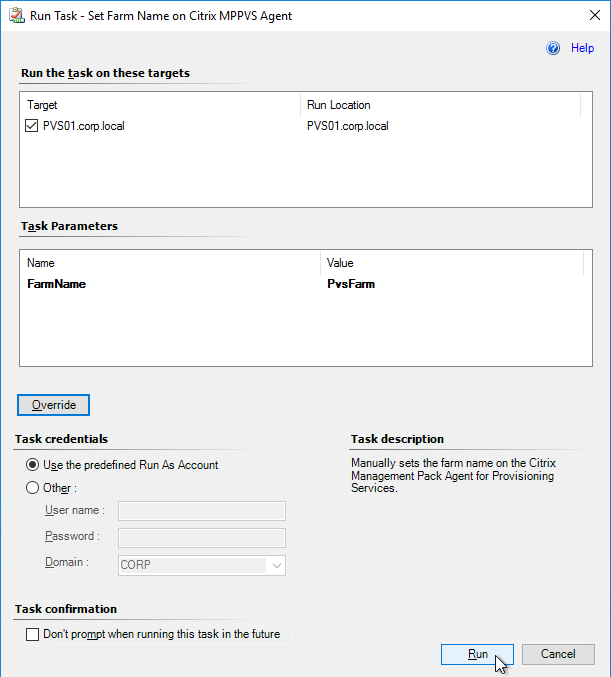The height and width of the screenshot is (677, 611).
Task: Close the Run Task dialog window
Action: pos(595,15)
